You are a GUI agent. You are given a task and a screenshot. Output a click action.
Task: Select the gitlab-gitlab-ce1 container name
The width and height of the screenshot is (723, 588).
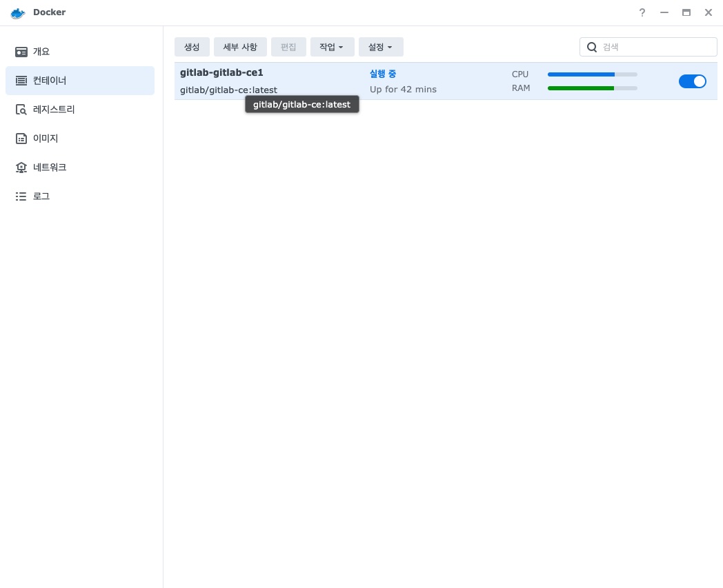pos(221,73)
